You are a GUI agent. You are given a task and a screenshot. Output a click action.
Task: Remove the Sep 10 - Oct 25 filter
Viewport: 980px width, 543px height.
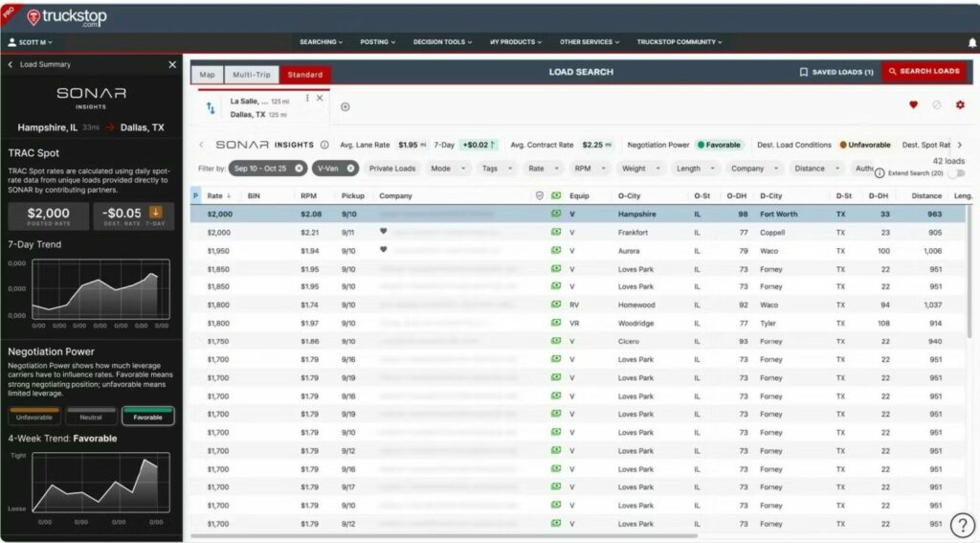tap(299, 169)
